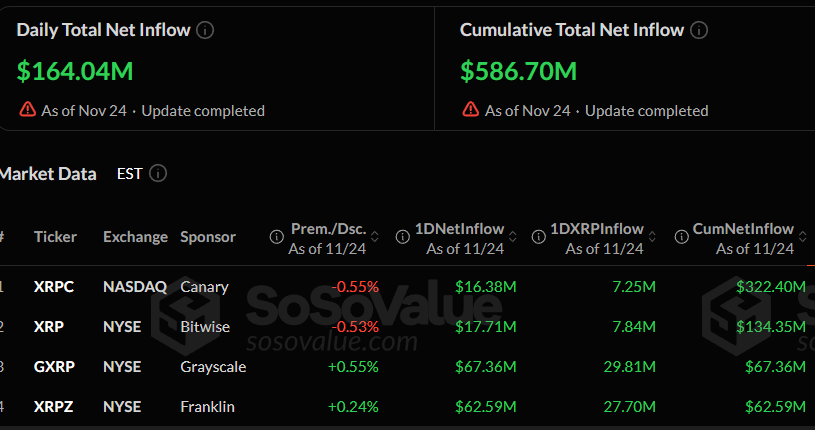815x430 pixels.
Task: Click info icon next to EST label
Action: [x=158, y=174]
